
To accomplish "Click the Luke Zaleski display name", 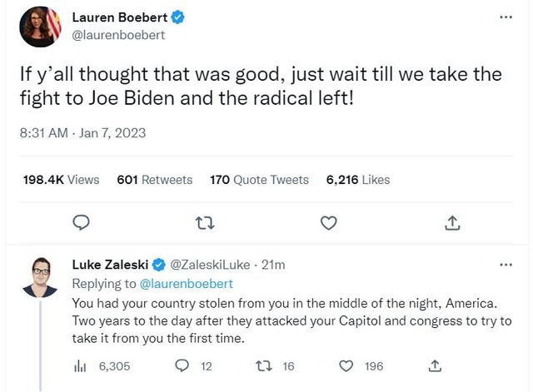I will coord(109,265).
